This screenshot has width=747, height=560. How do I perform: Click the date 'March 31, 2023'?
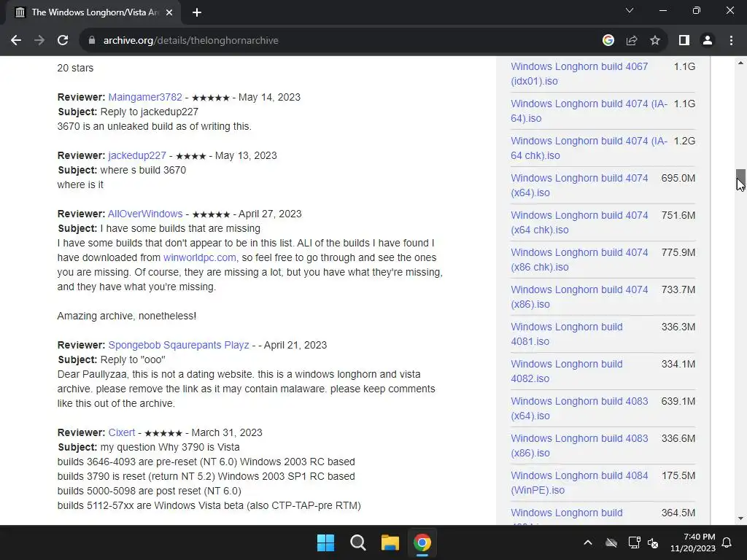click(227, 433)
